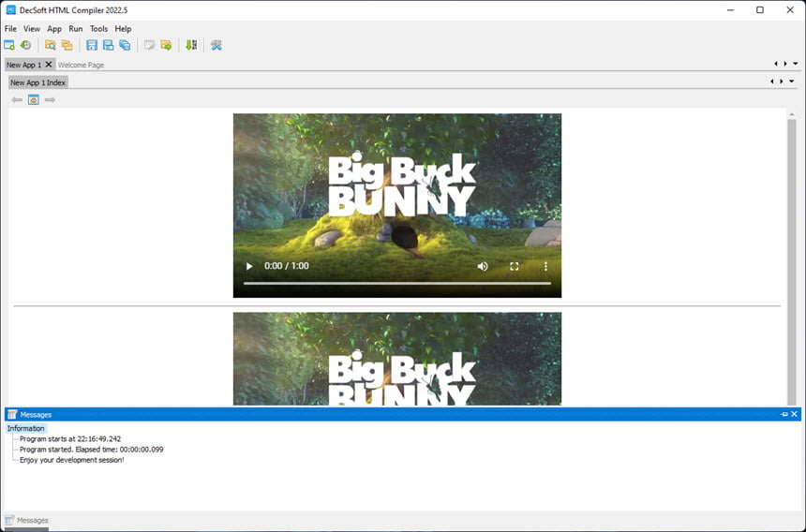Click the scroll up arrow of the preview
This screenshot has width=806, height=532.
click(792, 114)
